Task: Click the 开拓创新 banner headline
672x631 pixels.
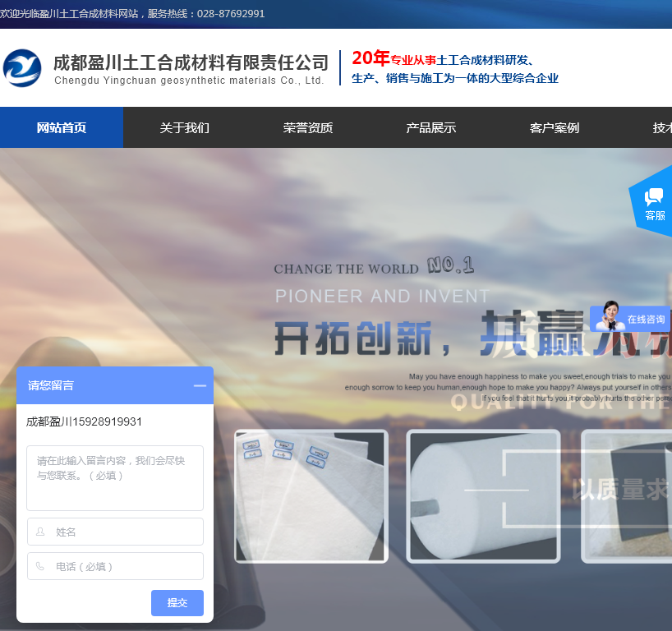Action: coord(353,339)
